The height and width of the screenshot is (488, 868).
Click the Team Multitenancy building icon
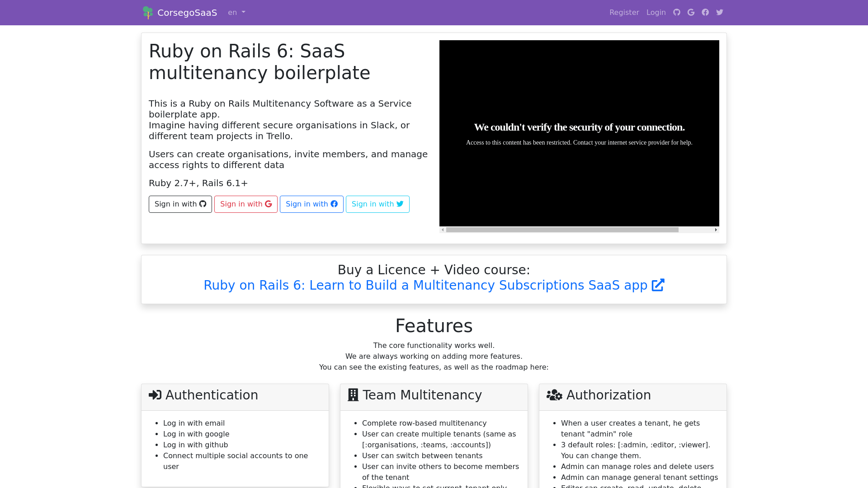pos(353,395)
